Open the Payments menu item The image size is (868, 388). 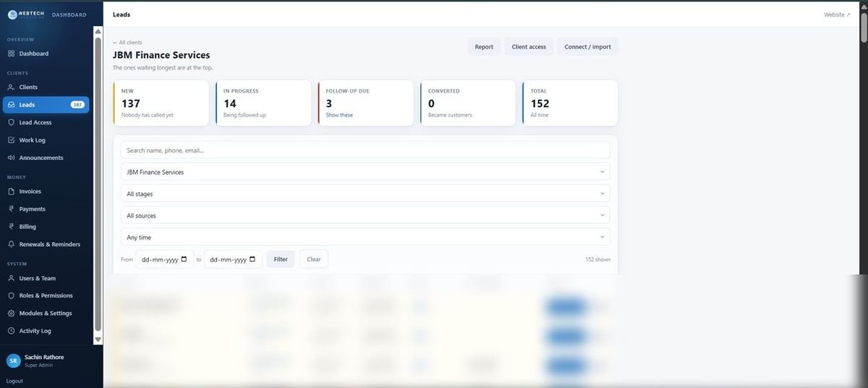click(x=46, y=209)
